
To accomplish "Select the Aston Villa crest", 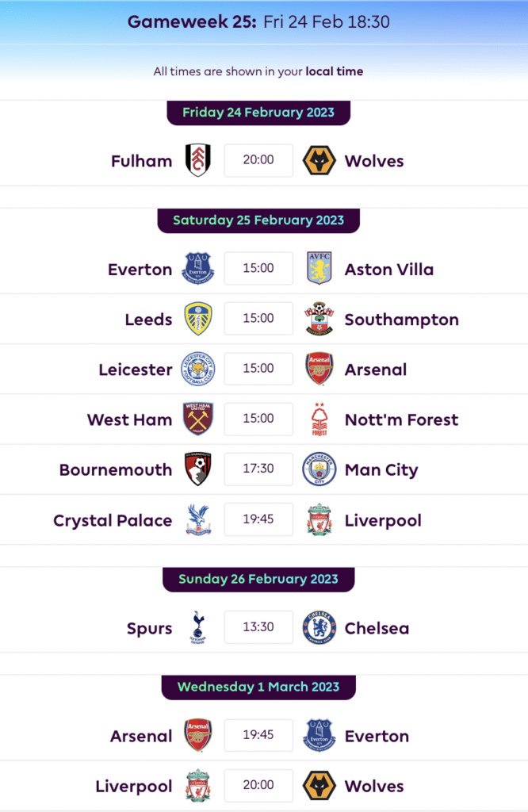I will (x=319, y=268).
